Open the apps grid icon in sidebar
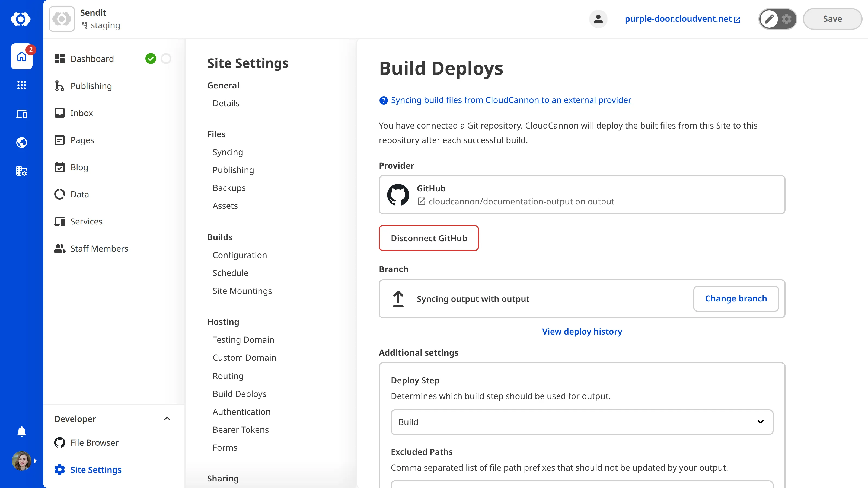 pos(22,85)
